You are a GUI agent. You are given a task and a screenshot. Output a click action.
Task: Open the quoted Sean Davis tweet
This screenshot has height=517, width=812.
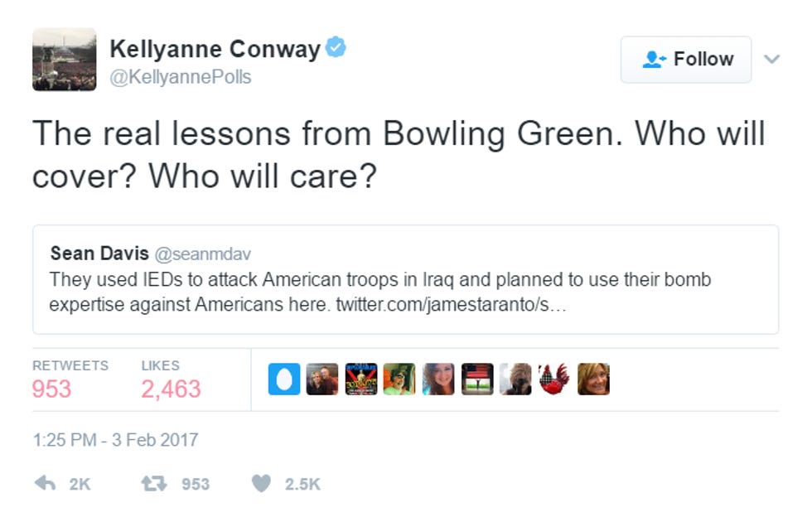pyautogui.click(x=405, y=280)
